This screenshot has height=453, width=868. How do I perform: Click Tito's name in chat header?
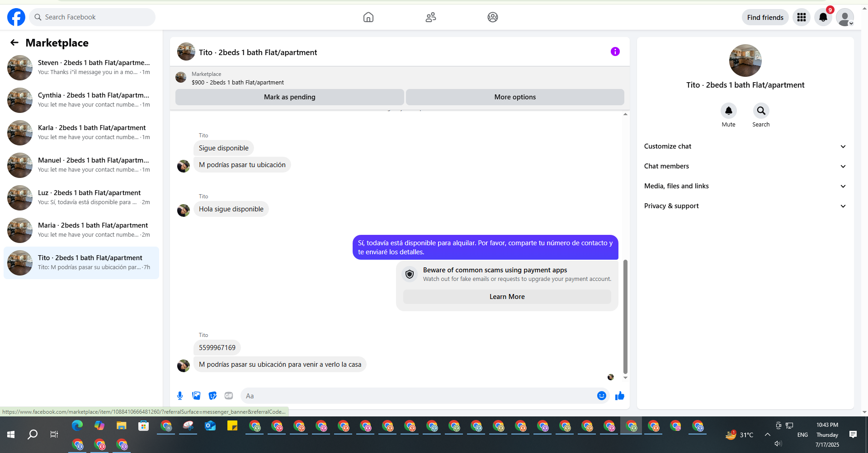(258, 52)
